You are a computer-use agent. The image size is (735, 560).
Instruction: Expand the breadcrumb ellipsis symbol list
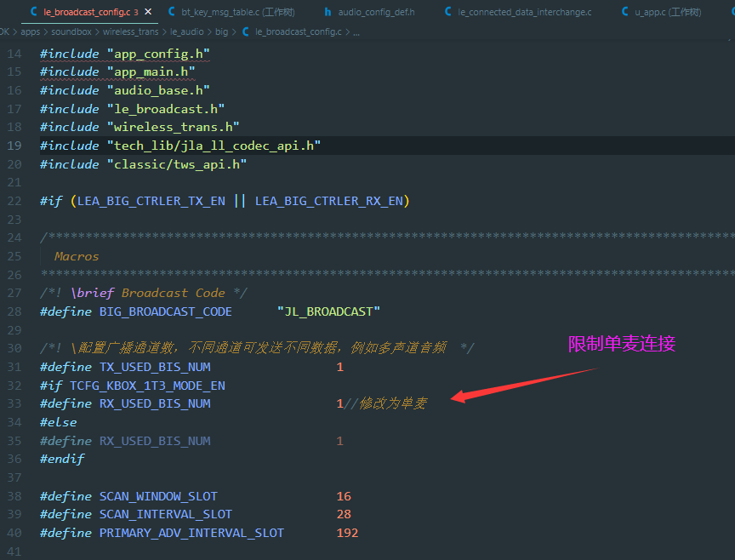356,33
